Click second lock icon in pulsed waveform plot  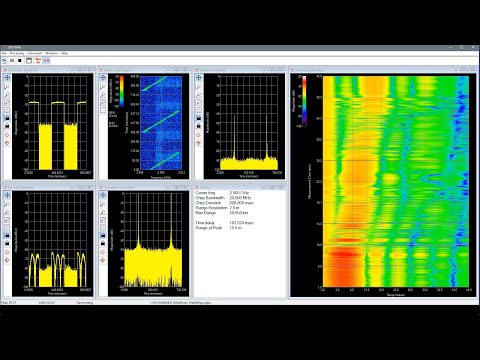click(x=7, y=126)
